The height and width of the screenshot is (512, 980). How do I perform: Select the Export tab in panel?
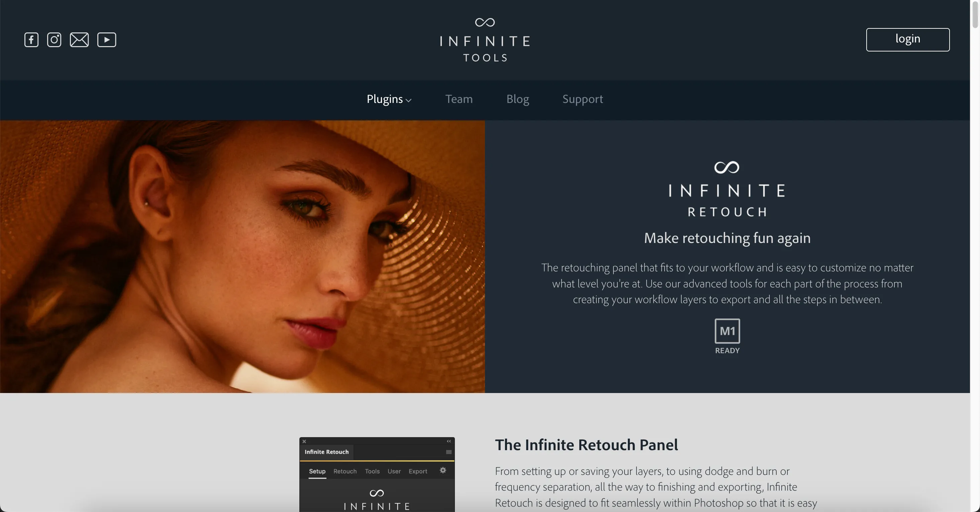click(x=418, y=471)
